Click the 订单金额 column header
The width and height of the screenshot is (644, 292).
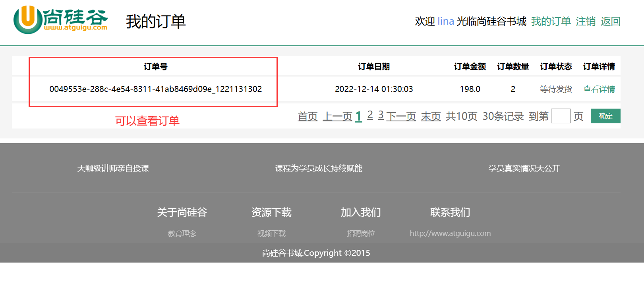(x=470, y=66)
